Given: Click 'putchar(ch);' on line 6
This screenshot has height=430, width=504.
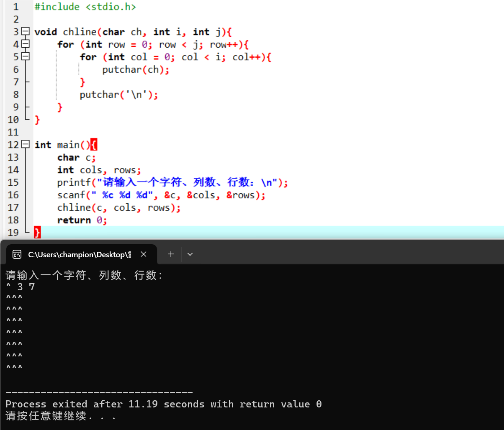Looking at the screenshot, I should pos(136,69).
